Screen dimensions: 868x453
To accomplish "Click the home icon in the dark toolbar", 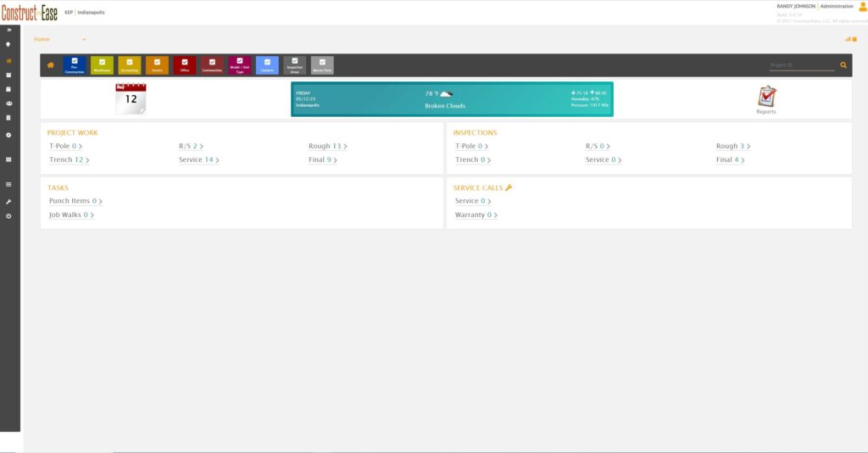I will (x=51, y=65).
